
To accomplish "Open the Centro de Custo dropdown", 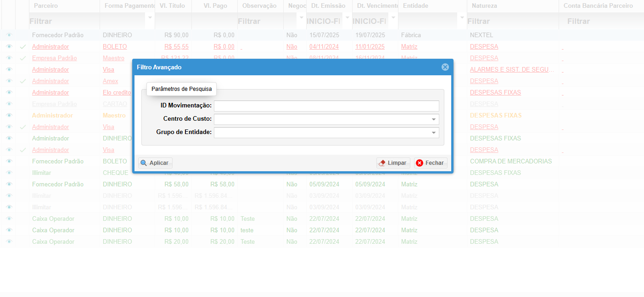I will tap(434, 119).
